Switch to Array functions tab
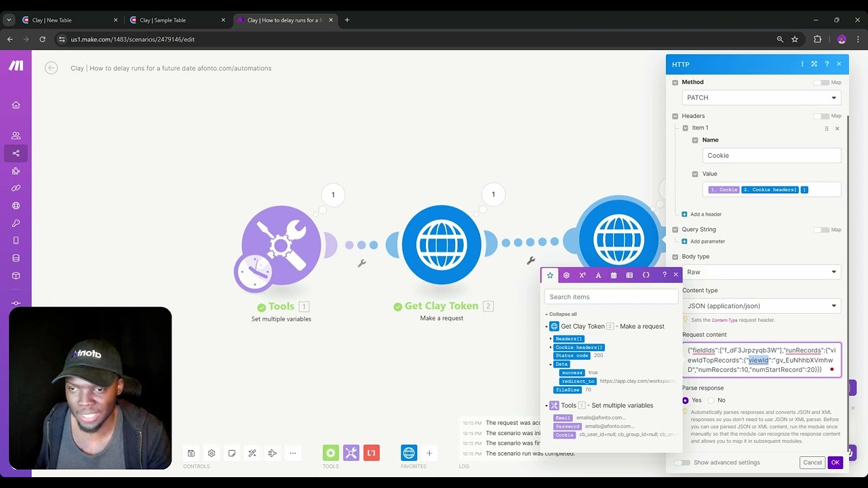868x488 pixels. (x=629, y=275)
